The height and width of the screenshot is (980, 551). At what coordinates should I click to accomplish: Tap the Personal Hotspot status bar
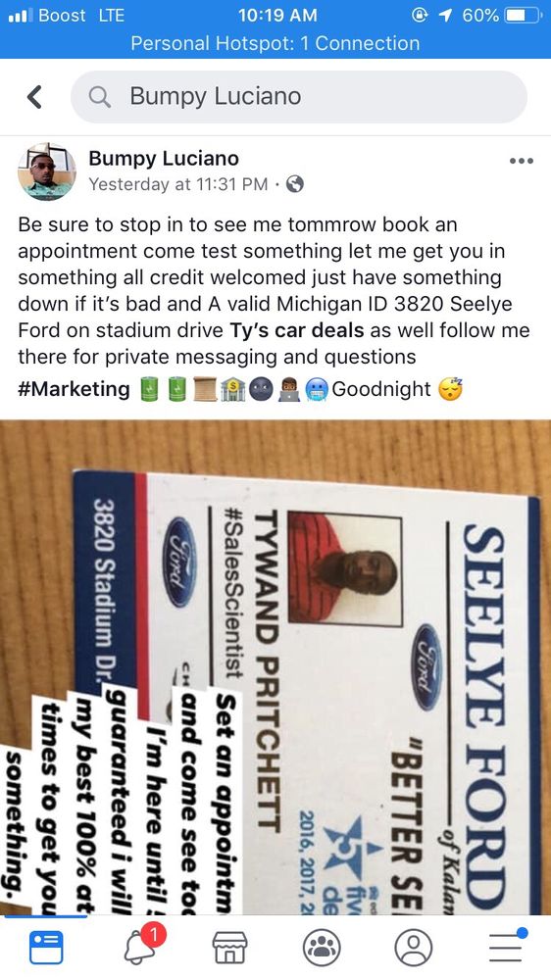coord(275,43)
